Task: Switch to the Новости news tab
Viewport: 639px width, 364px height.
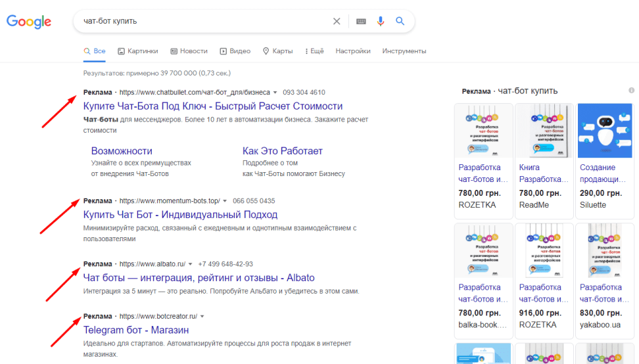Action: tap(189, 51)
